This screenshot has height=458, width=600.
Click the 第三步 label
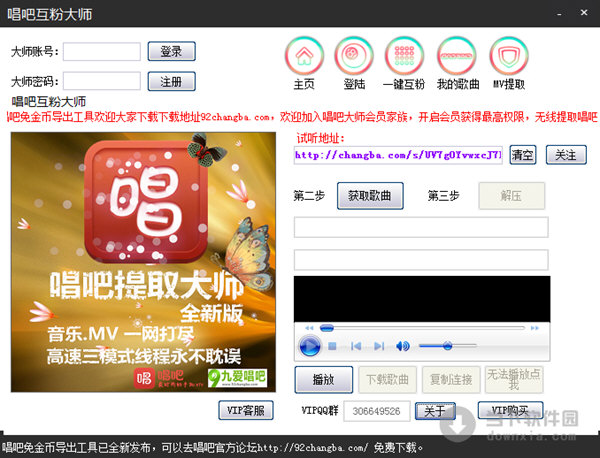pos(443,196)
